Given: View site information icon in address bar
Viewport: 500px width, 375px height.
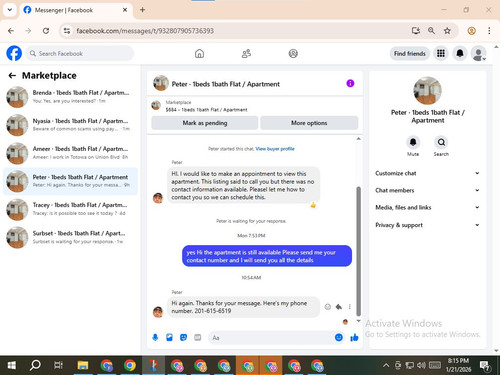Looking at the screenshot, I should [67, 31].
